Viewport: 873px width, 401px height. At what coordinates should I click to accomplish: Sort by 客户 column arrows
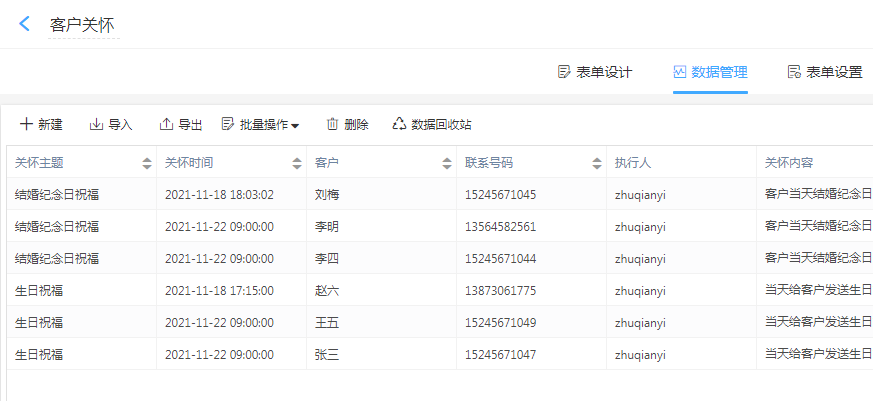pos(447,163)
